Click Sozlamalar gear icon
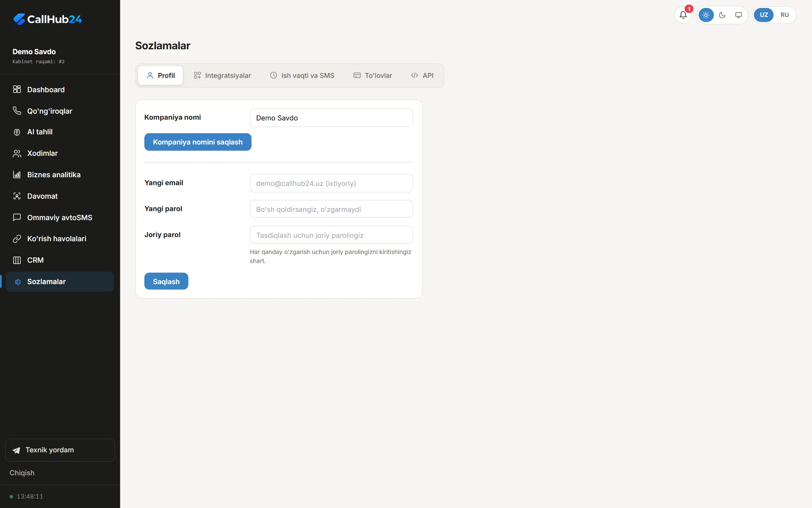Viewport: 812px width, 508px height. click(18, 282)
